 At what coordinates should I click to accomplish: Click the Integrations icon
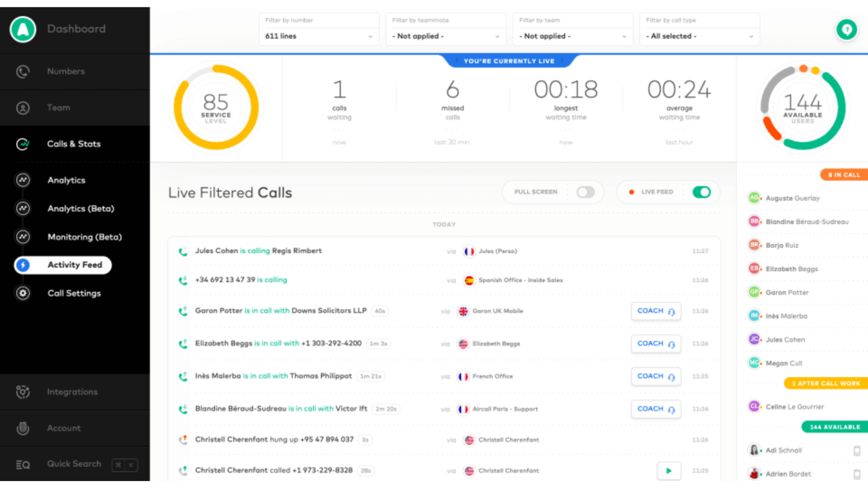pyautogui.click(x=23, y=392)
